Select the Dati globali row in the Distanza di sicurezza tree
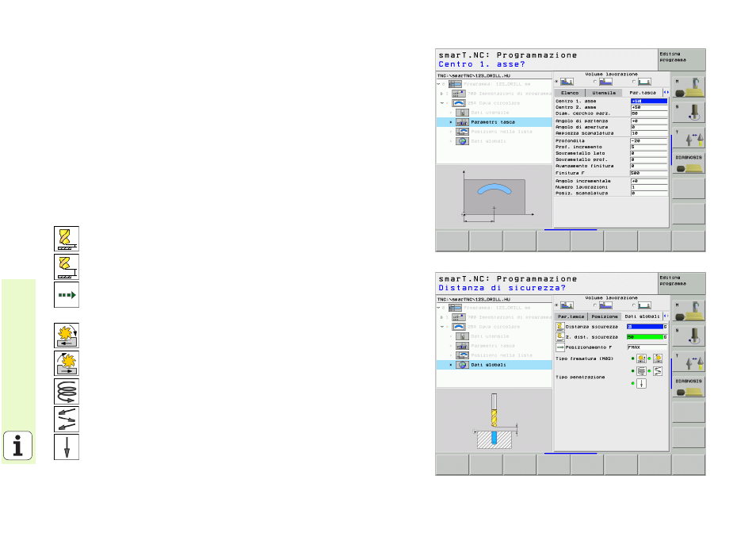756x533 pixels. coord(494,365)
